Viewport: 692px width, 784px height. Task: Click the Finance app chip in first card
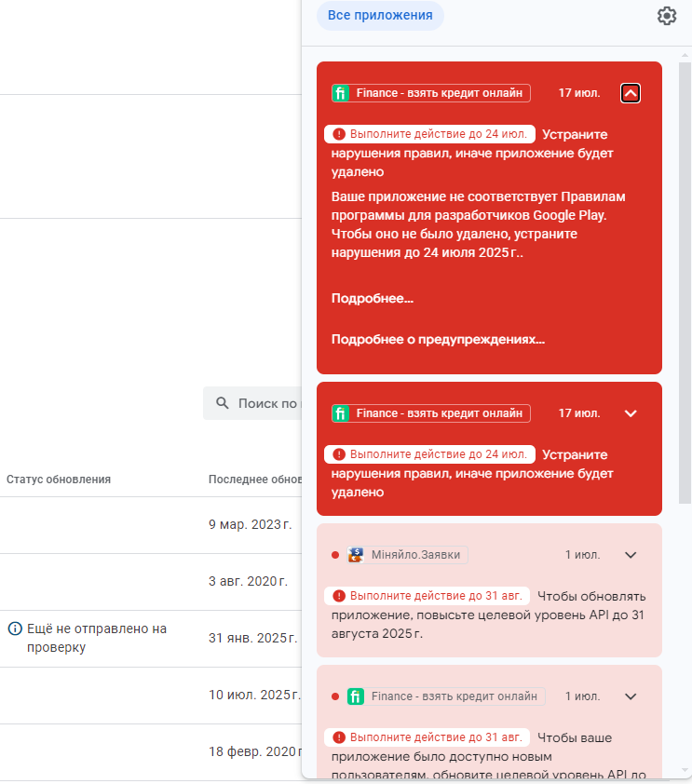tap(431, 93)
